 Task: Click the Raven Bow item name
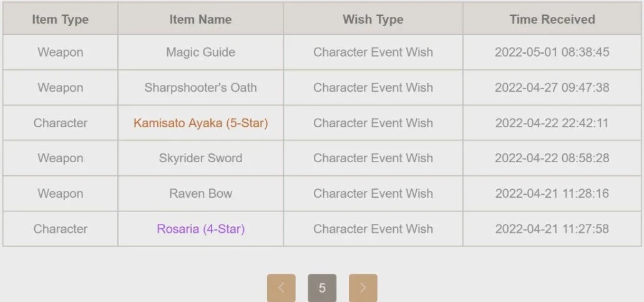(200, 193)
